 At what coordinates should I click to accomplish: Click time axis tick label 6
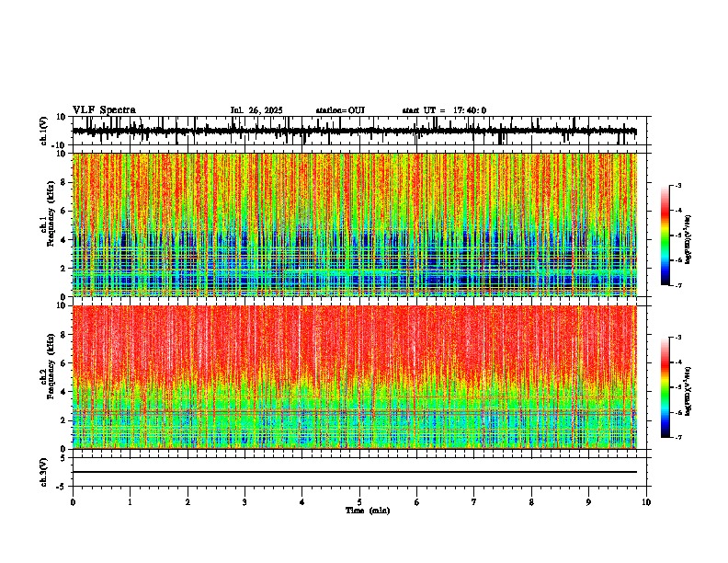pyautogui.click(x=417, y=502)
